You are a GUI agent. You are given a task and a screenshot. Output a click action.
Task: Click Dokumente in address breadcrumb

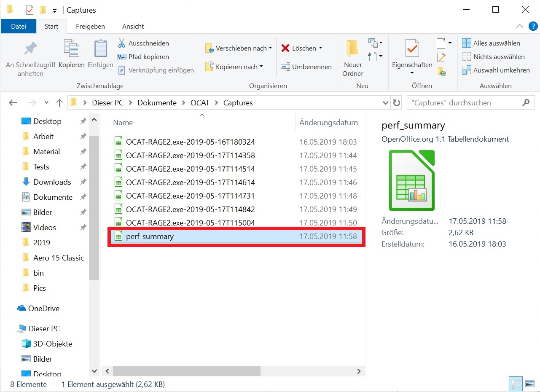157,102
